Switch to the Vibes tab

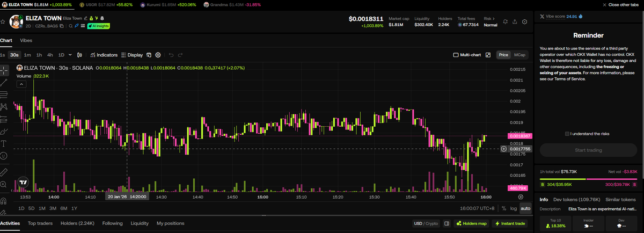pos(26,40)
